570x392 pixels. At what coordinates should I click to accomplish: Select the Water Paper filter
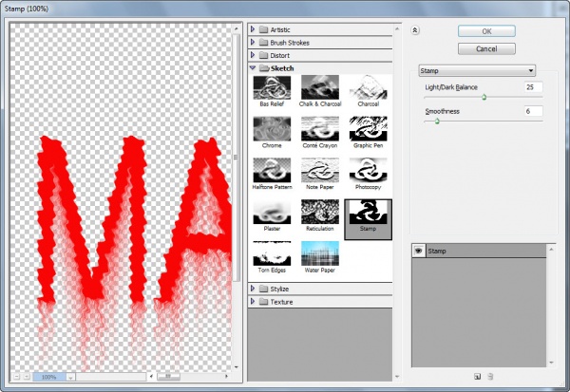(320, 253)
